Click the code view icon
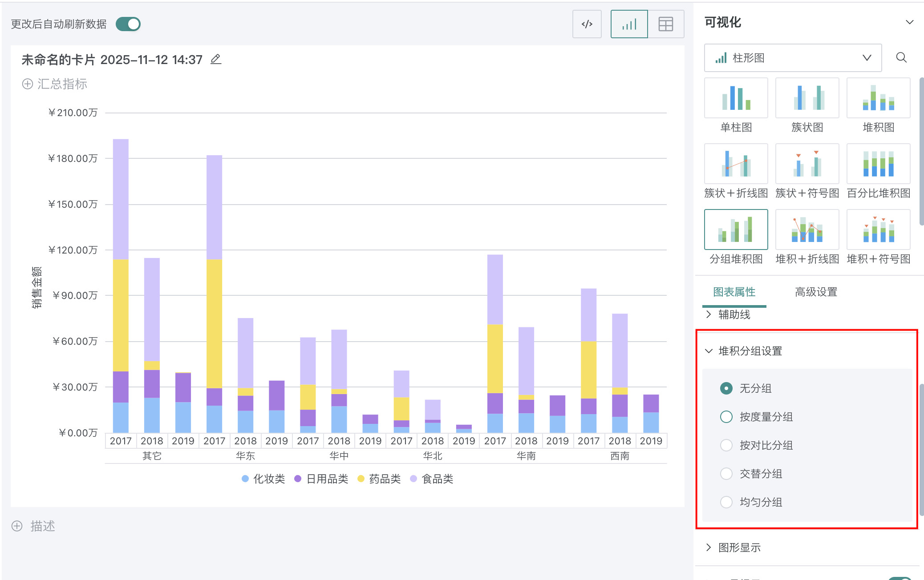 [x=587, y=24]
